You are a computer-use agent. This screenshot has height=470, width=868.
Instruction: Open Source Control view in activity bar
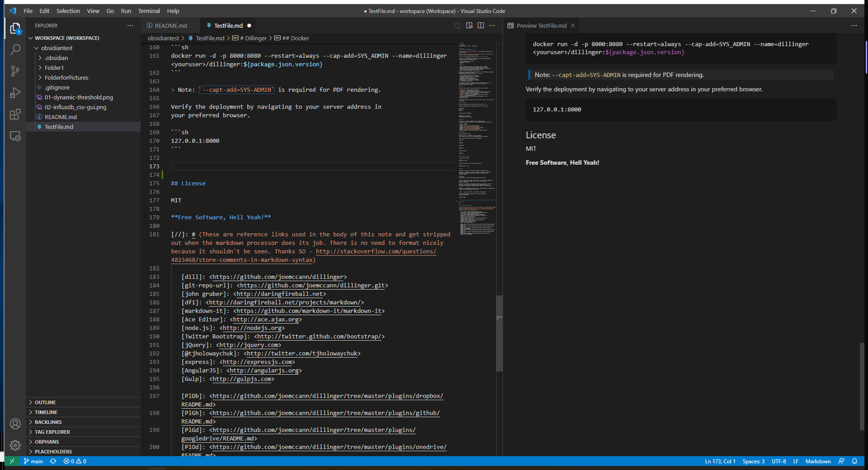(x=15, y=71)
